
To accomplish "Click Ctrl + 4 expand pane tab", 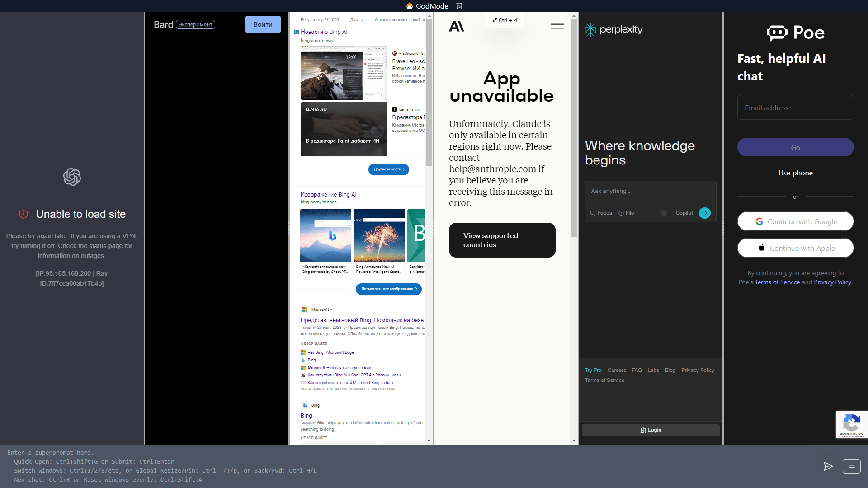I will point(505,20).
